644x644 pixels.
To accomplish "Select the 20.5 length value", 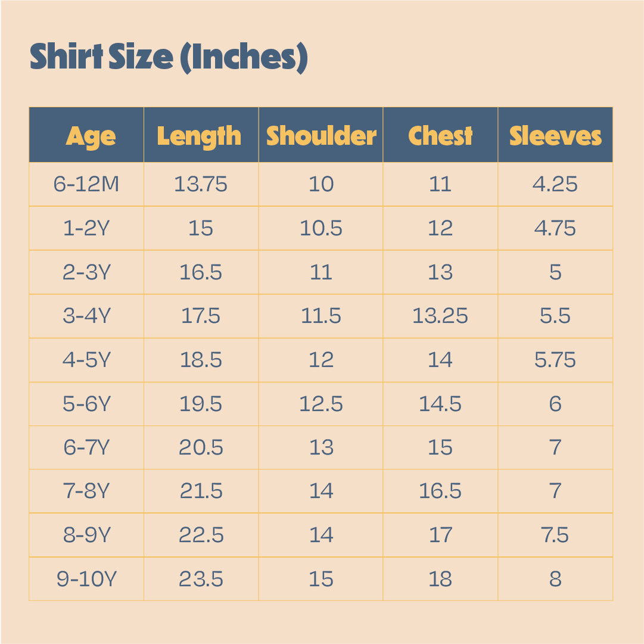I will (201, 447).
